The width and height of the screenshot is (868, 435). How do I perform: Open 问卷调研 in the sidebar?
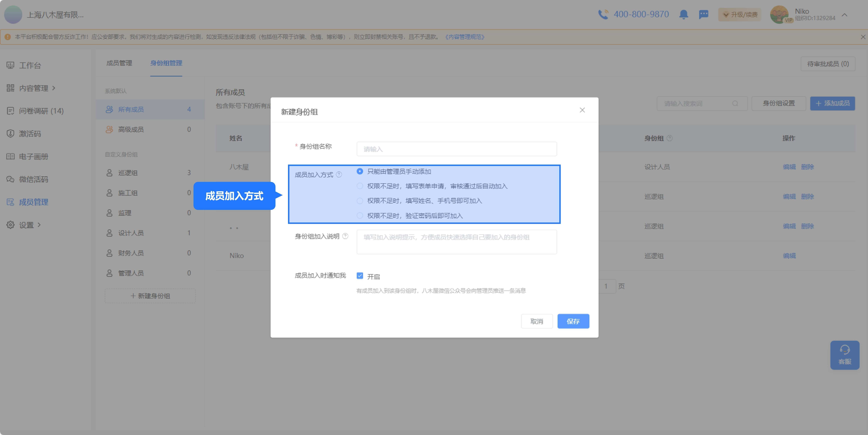[x=41, y=111]
